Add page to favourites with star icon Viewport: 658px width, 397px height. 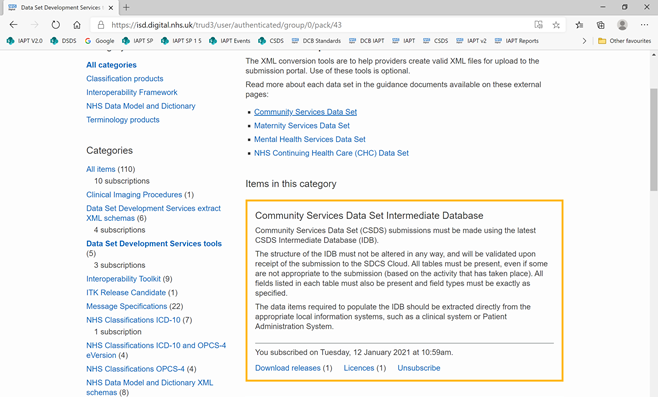click(x=556, y=25)
